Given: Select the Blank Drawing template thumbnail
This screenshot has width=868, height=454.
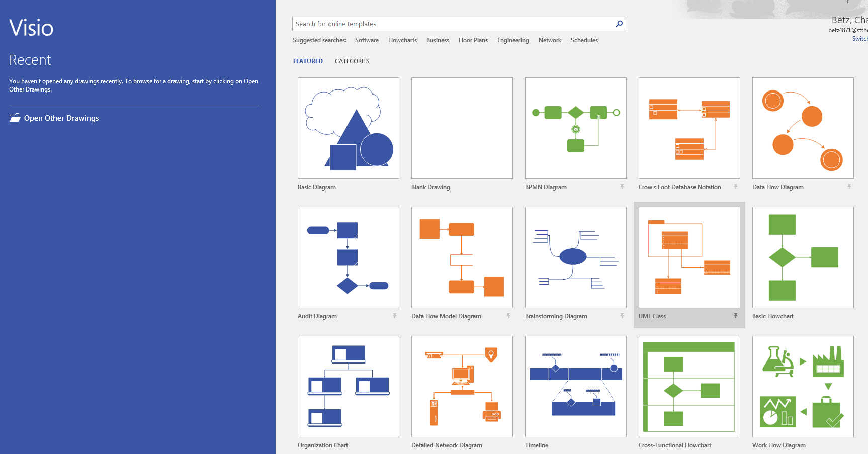Looking at the screenshot, I should pos(462,128).
